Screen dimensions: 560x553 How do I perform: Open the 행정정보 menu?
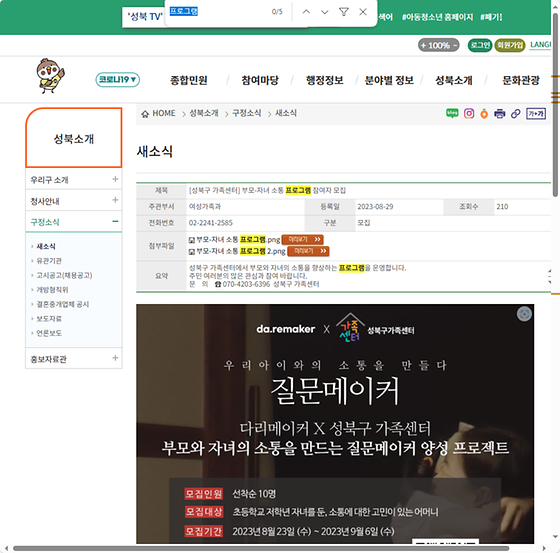pyautogui.click(x=324, y=80)
